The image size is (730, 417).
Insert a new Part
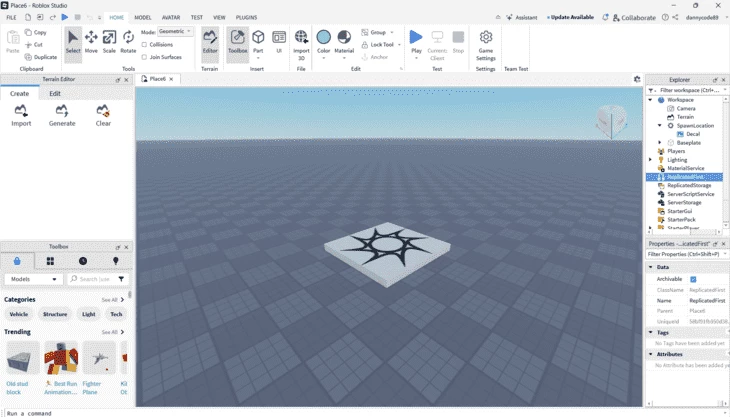(x=258, y=41)
